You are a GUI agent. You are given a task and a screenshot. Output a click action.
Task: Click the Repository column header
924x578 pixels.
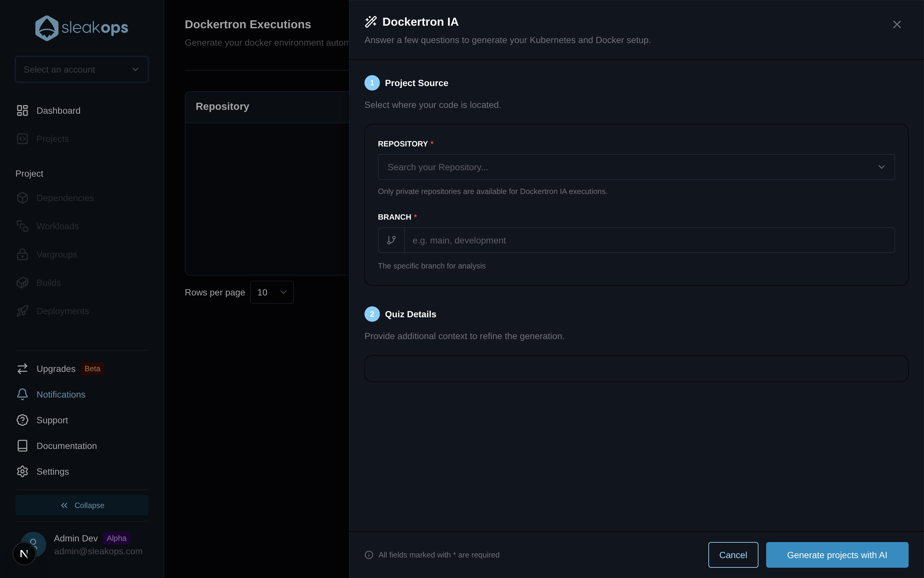click(x=222, y=106)
